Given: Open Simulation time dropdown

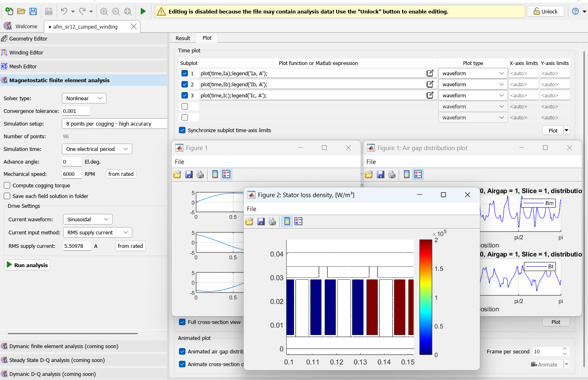Looking at the screenshot, I should click(97, 149).
